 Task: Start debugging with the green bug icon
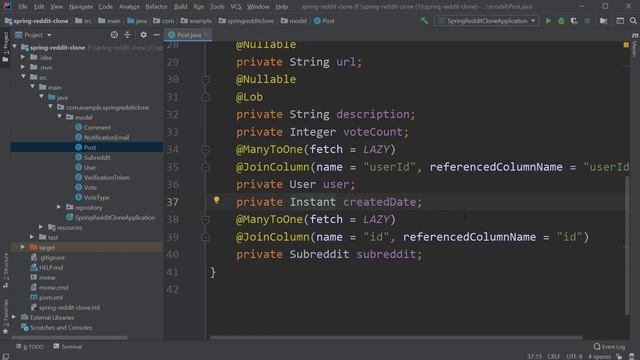561,21
